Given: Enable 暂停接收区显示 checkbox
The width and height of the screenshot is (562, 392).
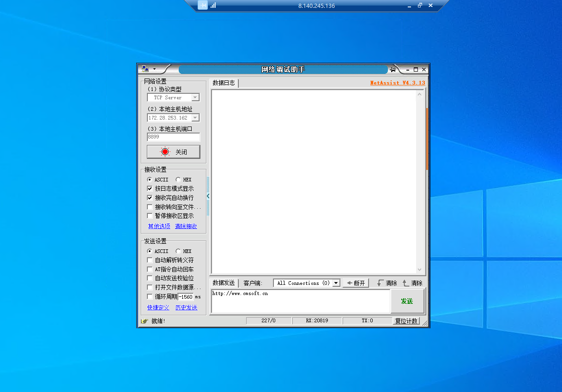Looking at the screenshot, I should 150,216.
